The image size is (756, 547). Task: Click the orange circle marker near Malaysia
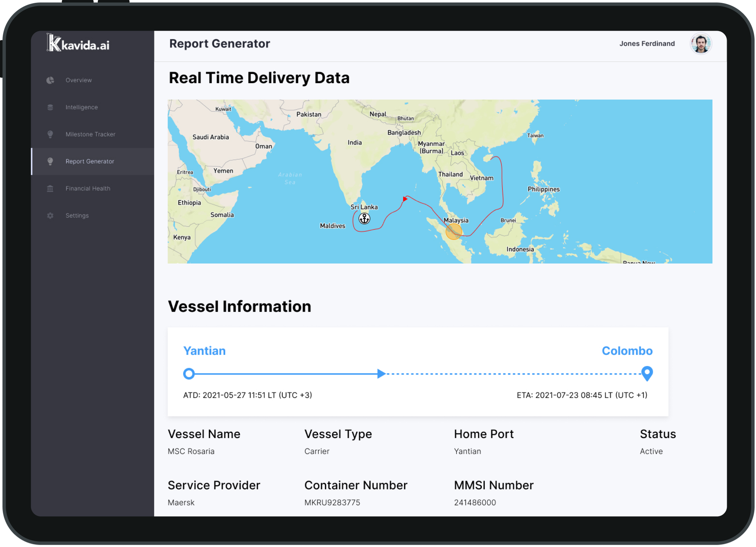tap(454, 231)
